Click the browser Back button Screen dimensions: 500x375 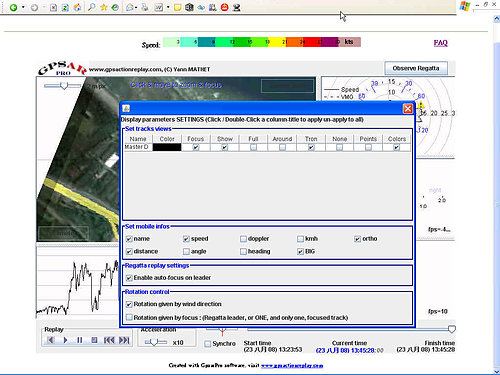click(13, 7)
